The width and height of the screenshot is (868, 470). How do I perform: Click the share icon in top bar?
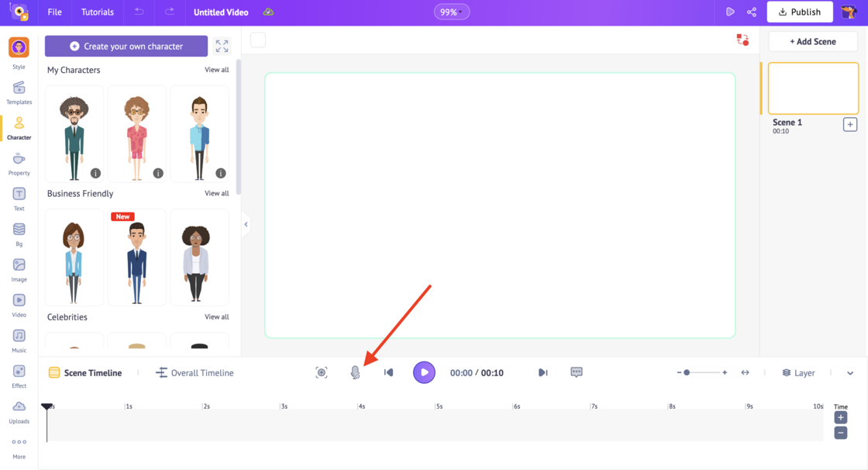752,12
